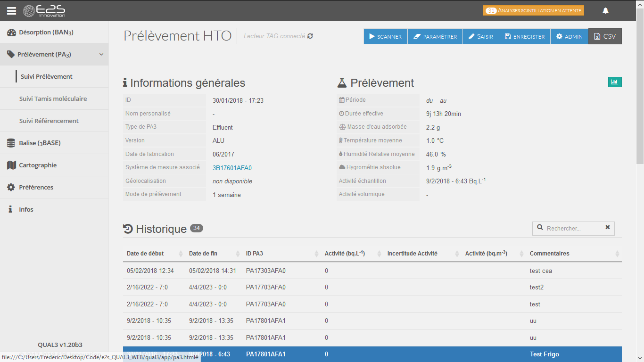This screenshot has height=362, width=644.
Task: Open the hamburger menu icon
Action: [11, 10]
